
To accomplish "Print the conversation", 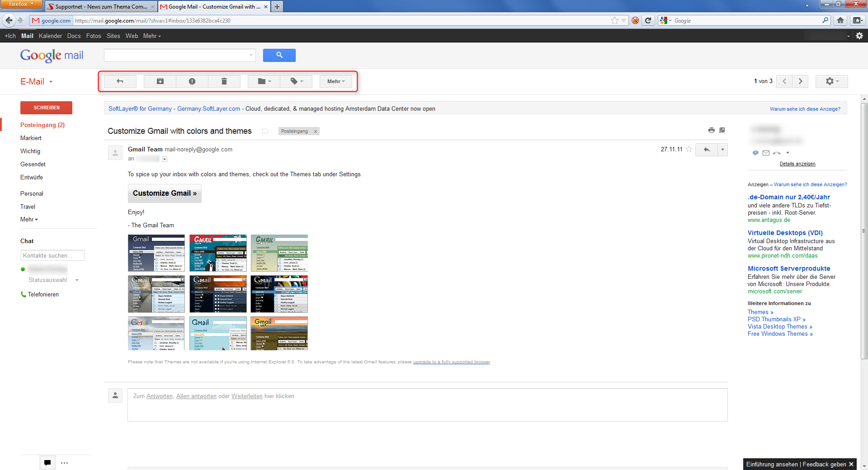I will tap(711, 130).
